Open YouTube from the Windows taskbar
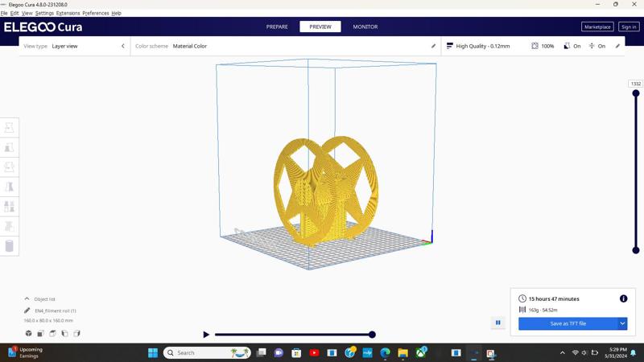This screenshot has width=644, height=362. point(314,352)
